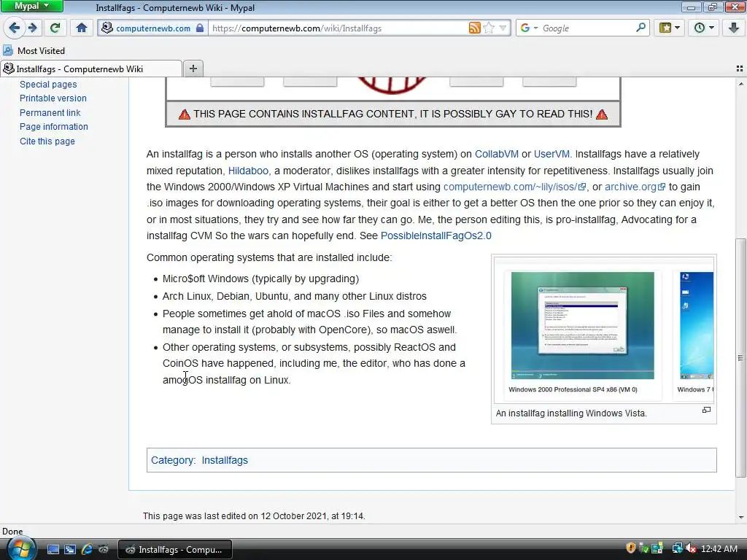Follow the UserVM link
747x560 pixels.
click(551, 155)
